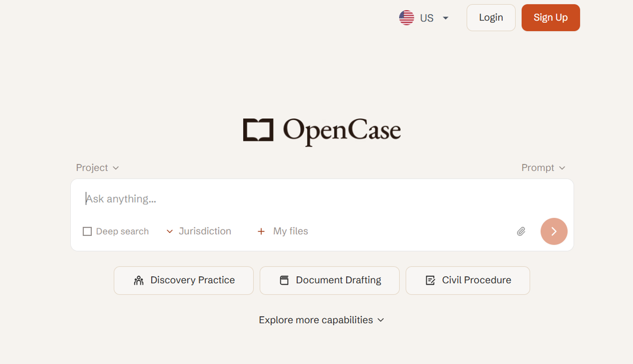Select the Discovery Practice button

coord(184,280)
